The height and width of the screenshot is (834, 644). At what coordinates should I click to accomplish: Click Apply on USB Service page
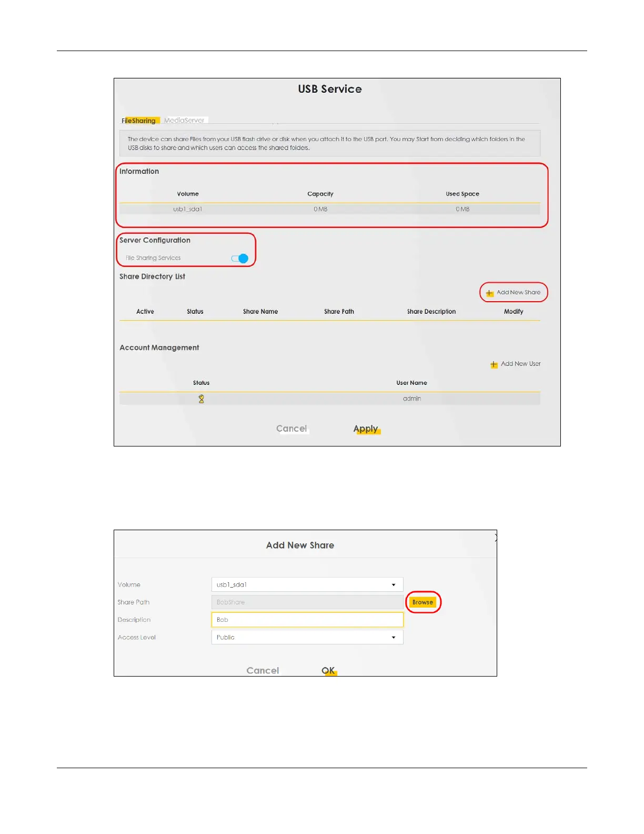coord(366,429)
